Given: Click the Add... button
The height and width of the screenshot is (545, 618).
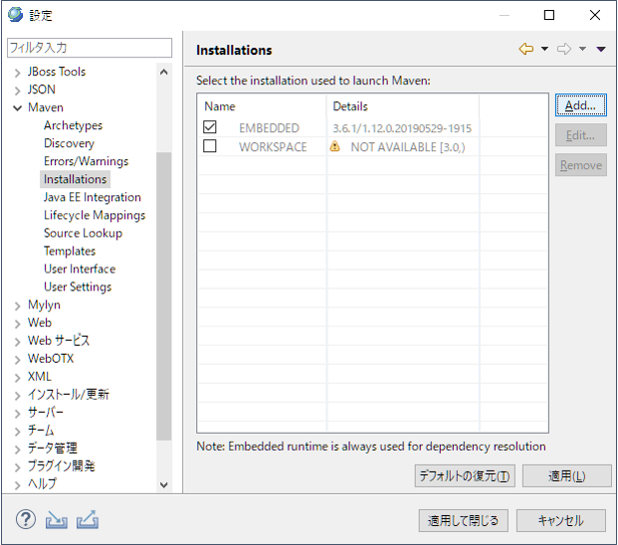Looking at the screenshot, I should (x=580, y=105).
